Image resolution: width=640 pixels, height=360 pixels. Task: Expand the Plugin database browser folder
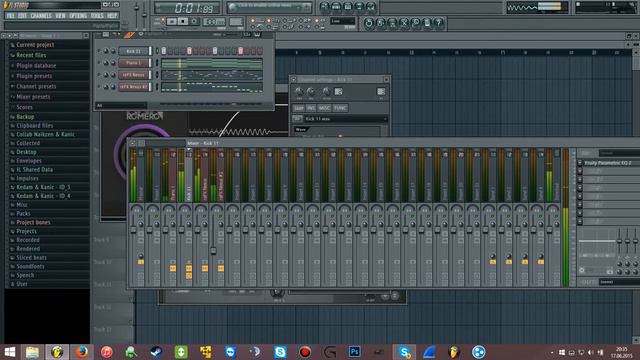click(36, 65)
